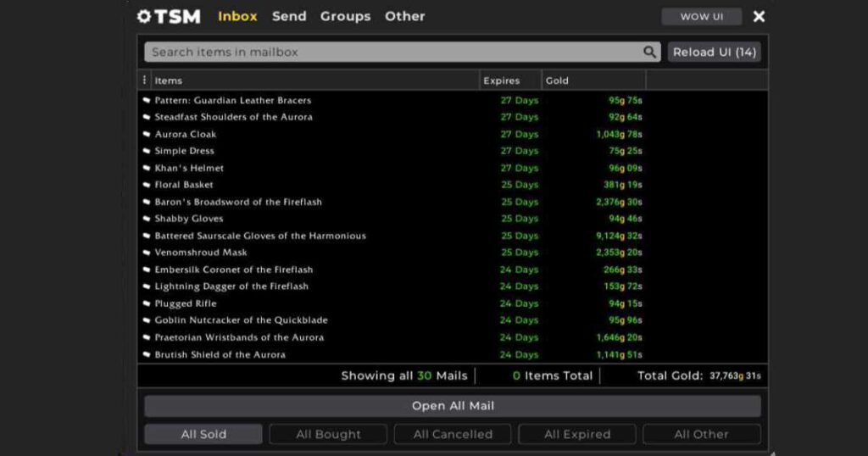Toggle the All Expired filter button
Image resolution: width=868 pixels, height=456 pixels.
577,434
